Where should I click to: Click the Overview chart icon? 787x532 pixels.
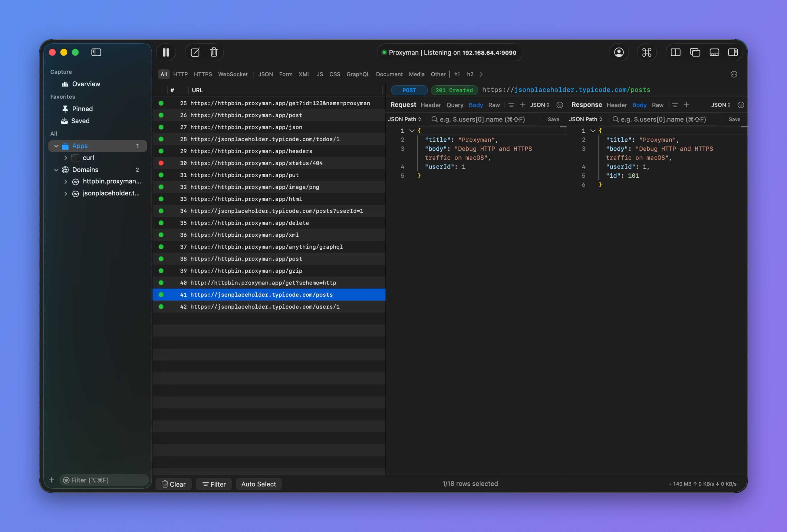(x=65, y=84)
